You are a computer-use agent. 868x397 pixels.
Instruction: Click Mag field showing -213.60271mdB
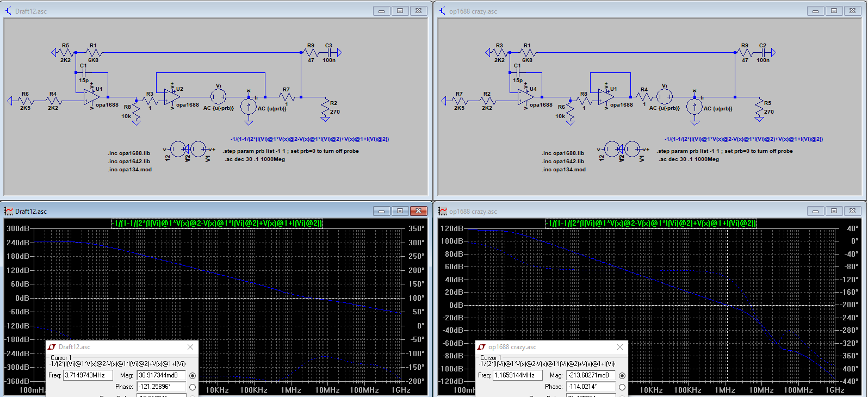tap(591, 375)
